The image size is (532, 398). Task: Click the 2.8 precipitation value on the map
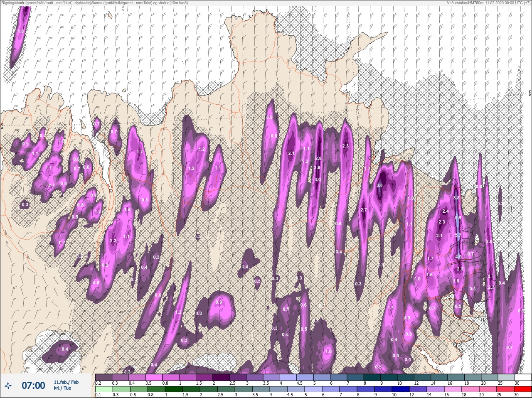[x=319, y=158]
